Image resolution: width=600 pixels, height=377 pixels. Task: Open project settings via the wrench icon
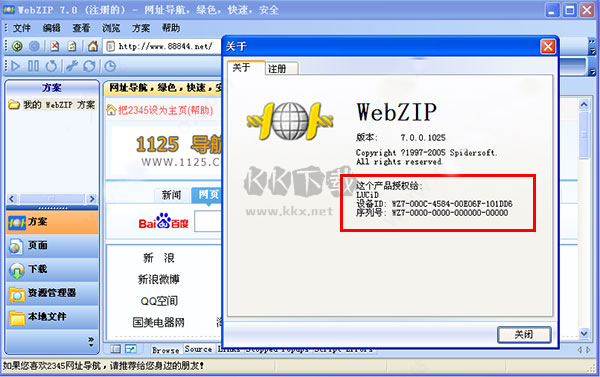point(72,66)
